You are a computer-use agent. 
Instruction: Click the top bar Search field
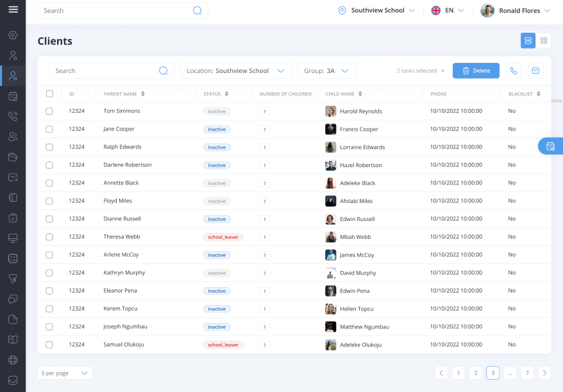(x=122, y=11)
